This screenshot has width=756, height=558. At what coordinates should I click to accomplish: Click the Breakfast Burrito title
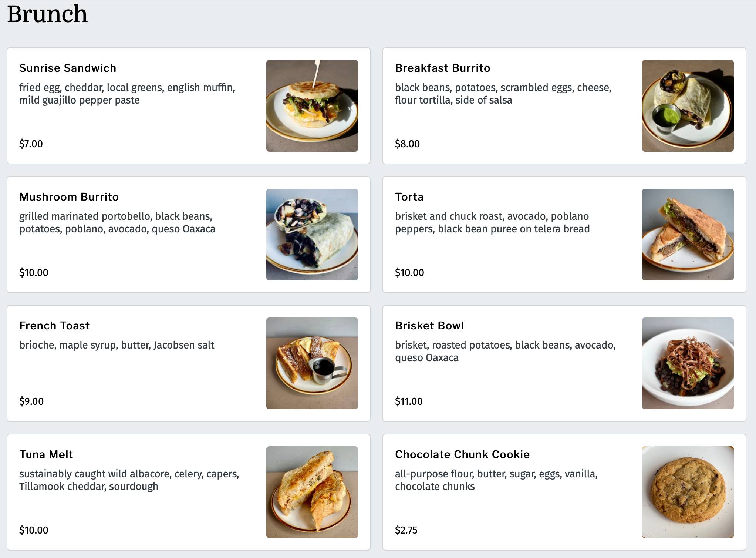[x=442, y=68]
